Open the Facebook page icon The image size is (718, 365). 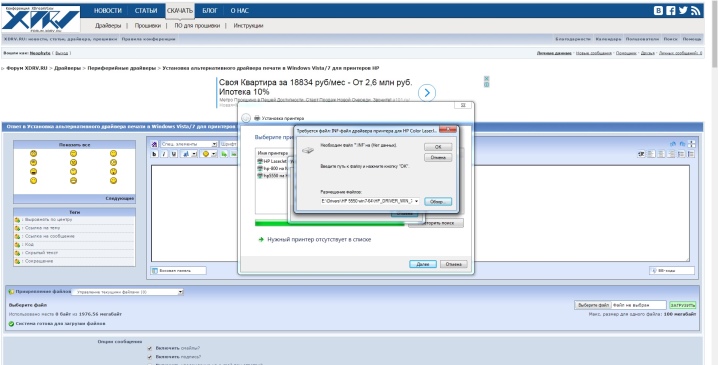(x=671, y=11)
